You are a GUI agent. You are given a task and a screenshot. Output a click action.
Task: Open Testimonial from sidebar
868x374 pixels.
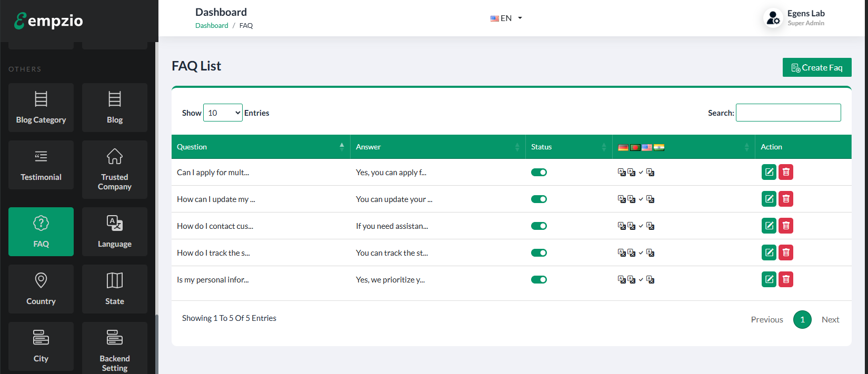[41, 165]
